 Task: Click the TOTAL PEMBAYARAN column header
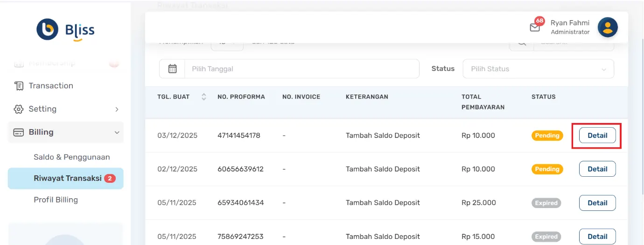(x=483, y=102)
